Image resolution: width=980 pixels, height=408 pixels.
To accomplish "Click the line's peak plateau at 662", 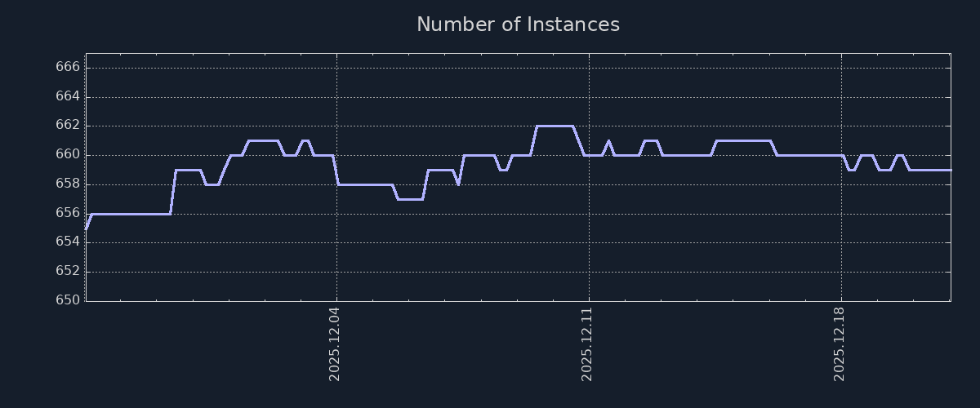I will (x=554, y=126).
